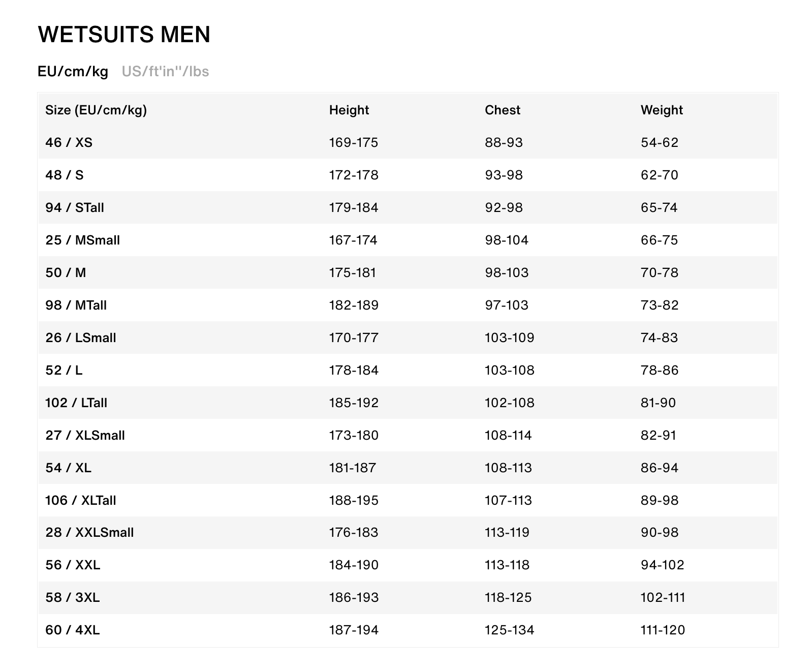The width and height of the screenshot is (812, 671).
Task: Click the Height column header
Action: tap(349, 110)
